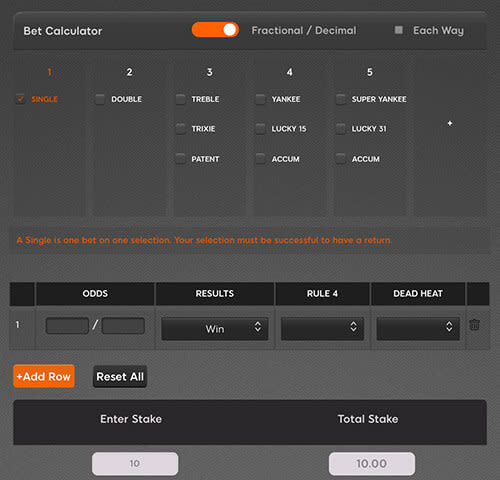Image resolution: width=500 pixels, height=480 pixels.
Task: Expand the Rule 4 dropdown
Action: tap(322, 329)
